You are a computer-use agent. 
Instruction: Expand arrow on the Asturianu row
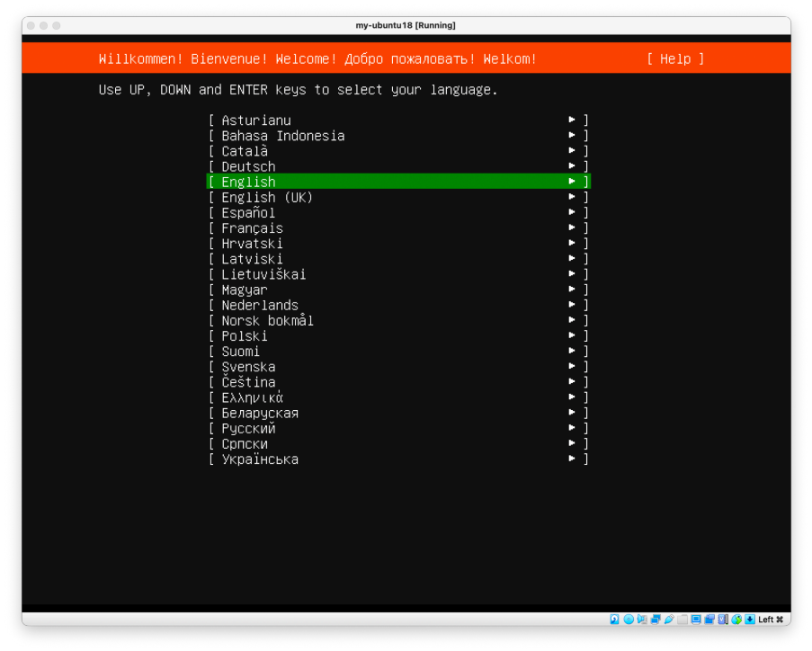pyautogui.click(x=572, y=120)
